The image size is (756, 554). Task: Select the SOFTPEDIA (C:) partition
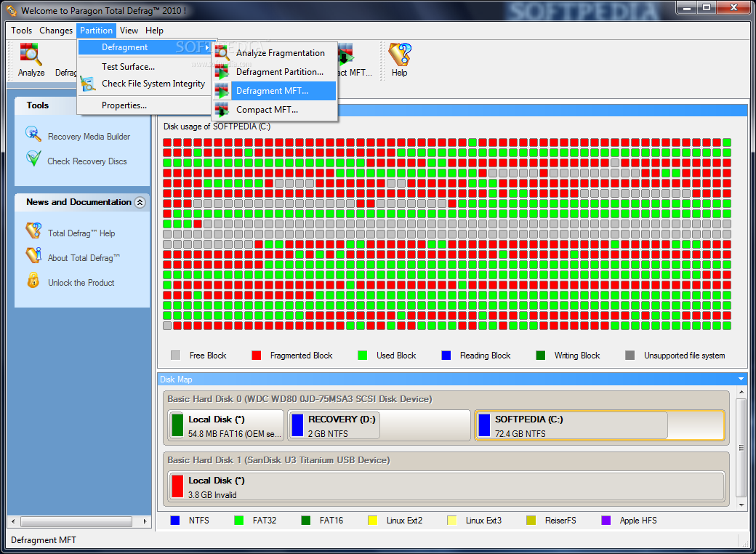(x=599, y=425)
